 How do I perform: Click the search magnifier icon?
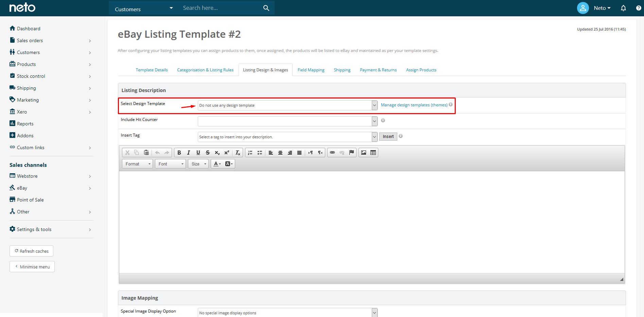pyautogui.click(x=266, y=8)
